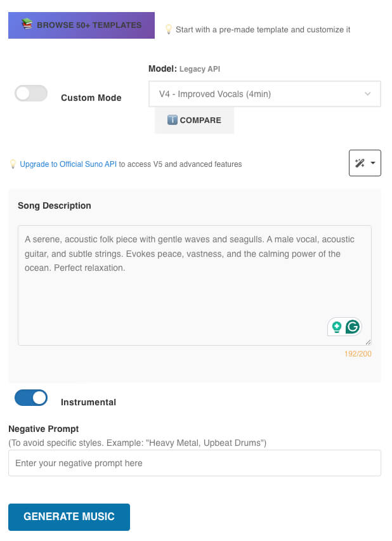This screenshot has height=541, width=392.
Task: Expand the caret next to magic wand
Action: click(x=372, y=164)
